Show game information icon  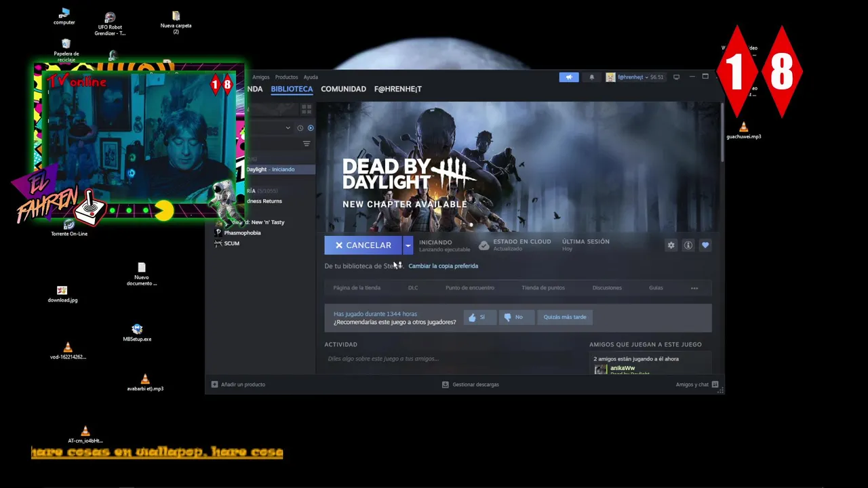coord(688,245)
